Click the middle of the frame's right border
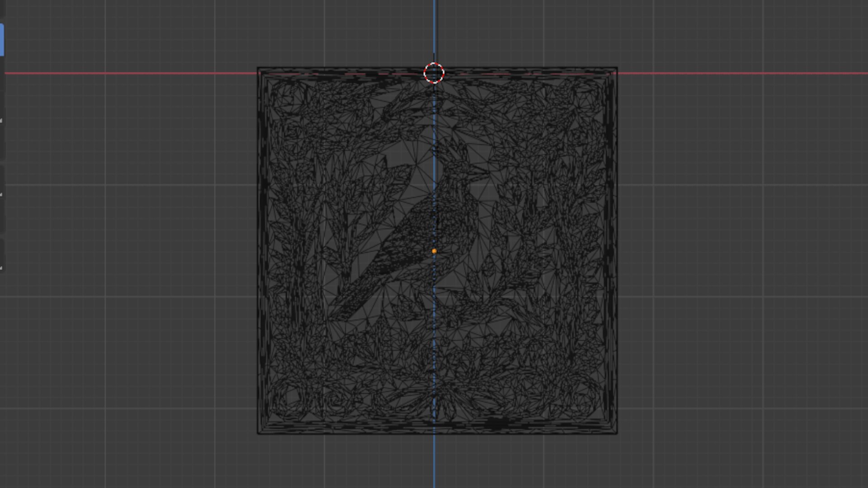This screenshot has height=488, width=868. point(613,251)
